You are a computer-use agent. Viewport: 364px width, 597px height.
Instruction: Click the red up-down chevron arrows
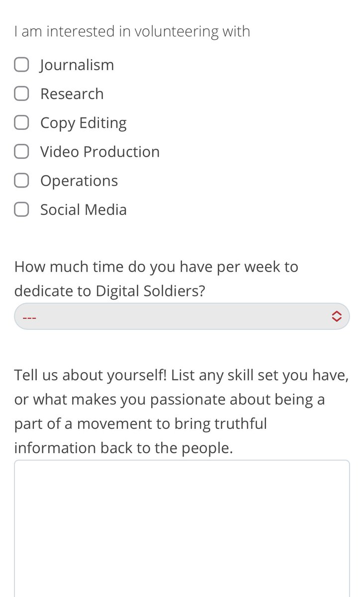pos(337,316)
